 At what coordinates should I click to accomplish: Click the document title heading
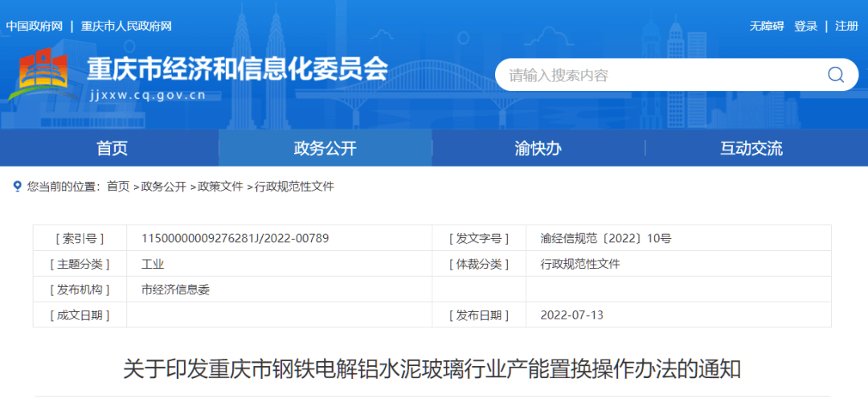point(432,369)
